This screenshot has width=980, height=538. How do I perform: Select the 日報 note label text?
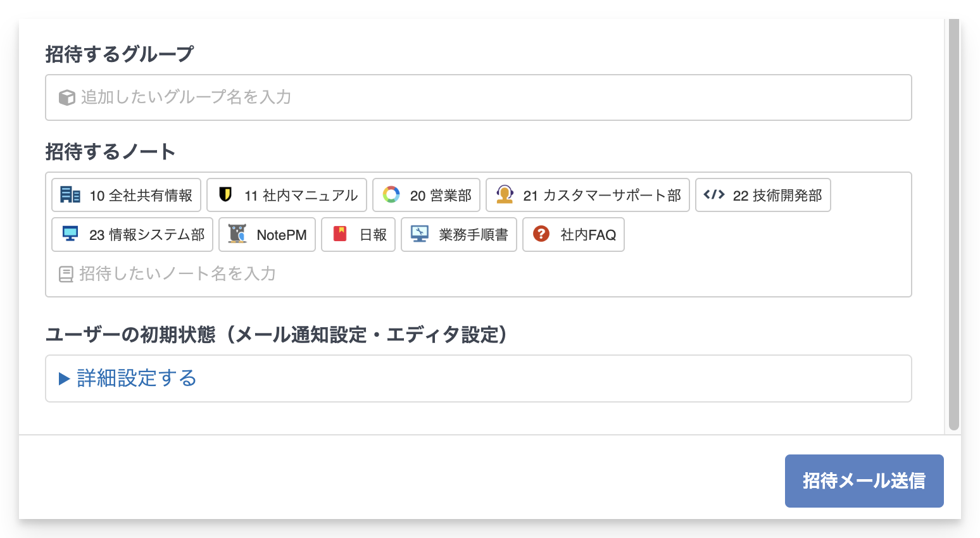pyautogui.click(x=373, y=235)
